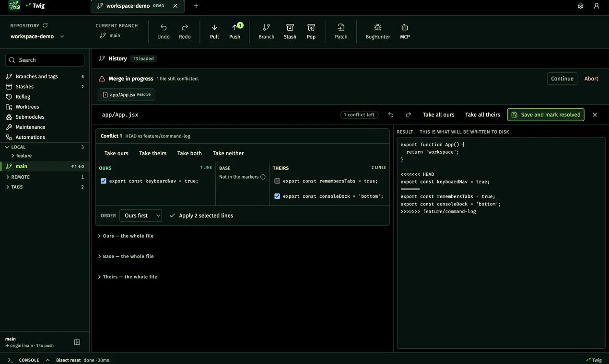Viewport: 609px width, 364px height.
Task: Expand Base — the whole file
Action: point(126,257)
